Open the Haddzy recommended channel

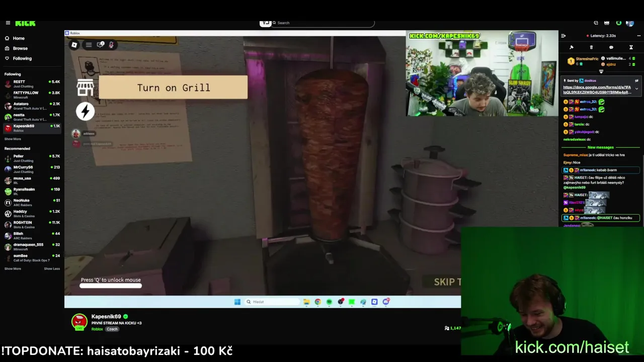(31, 214)
